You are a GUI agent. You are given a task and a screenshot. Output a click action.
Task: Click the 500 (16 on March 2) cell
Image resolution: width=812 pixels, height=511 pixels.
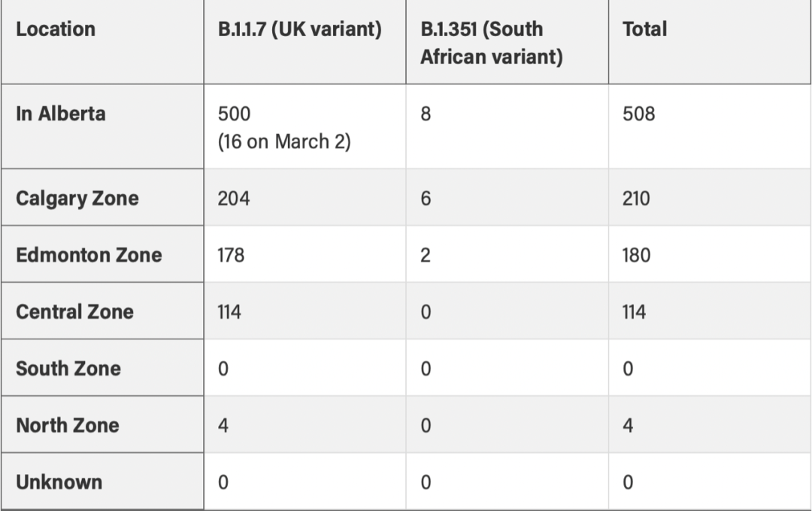[x=283, y=127]
